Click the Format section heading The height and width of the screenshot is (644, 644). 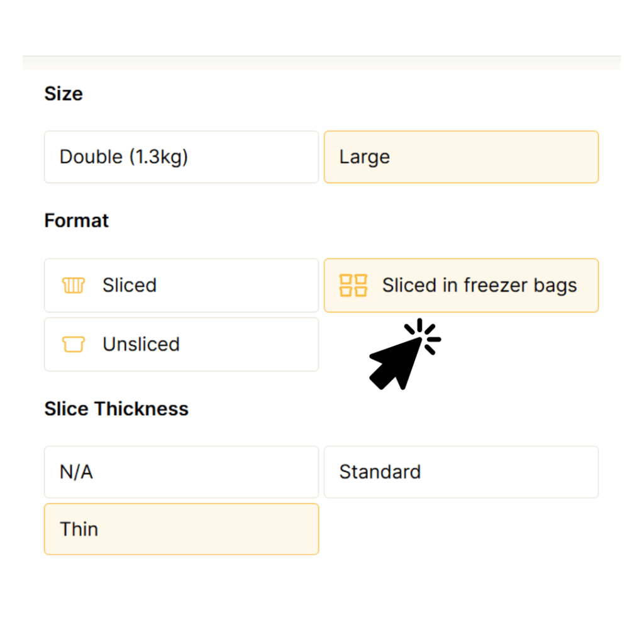76,221
